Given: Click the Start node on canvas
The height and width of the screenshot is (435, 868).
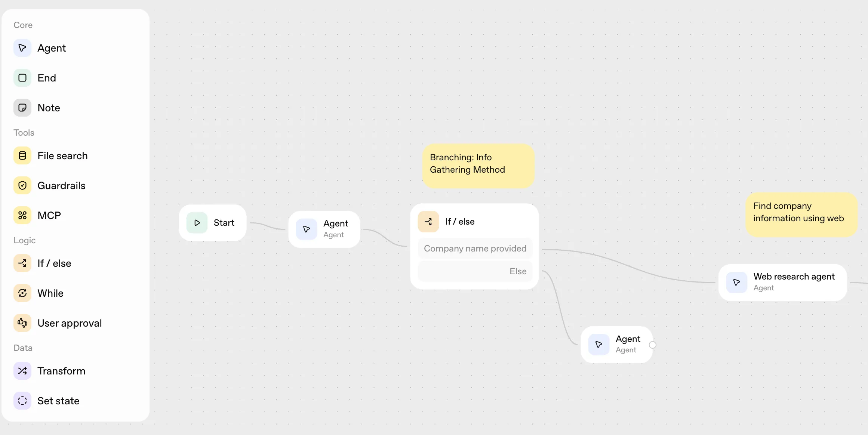Looking at the screenshot, I should point(212,223).
